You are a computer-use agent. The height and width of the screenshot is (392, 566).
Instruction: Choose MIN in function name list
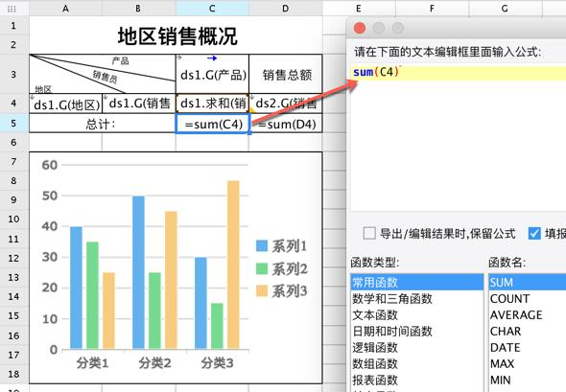pos(528,380)
